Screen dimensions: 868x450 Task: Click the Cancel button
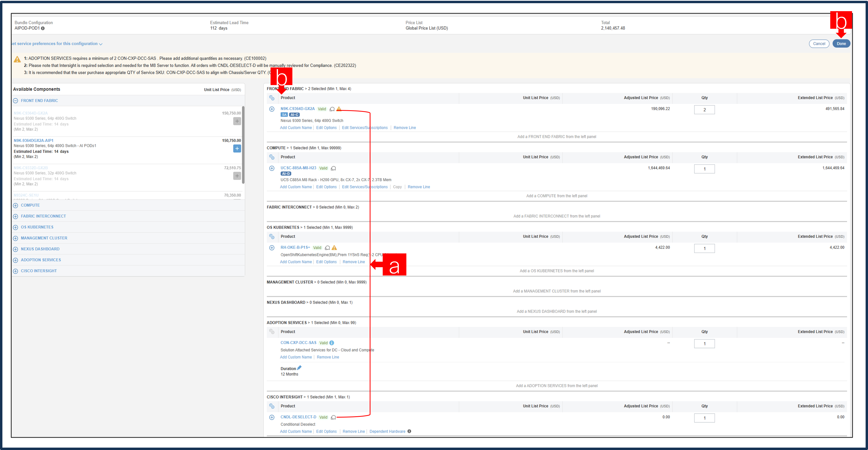(819, 44)
